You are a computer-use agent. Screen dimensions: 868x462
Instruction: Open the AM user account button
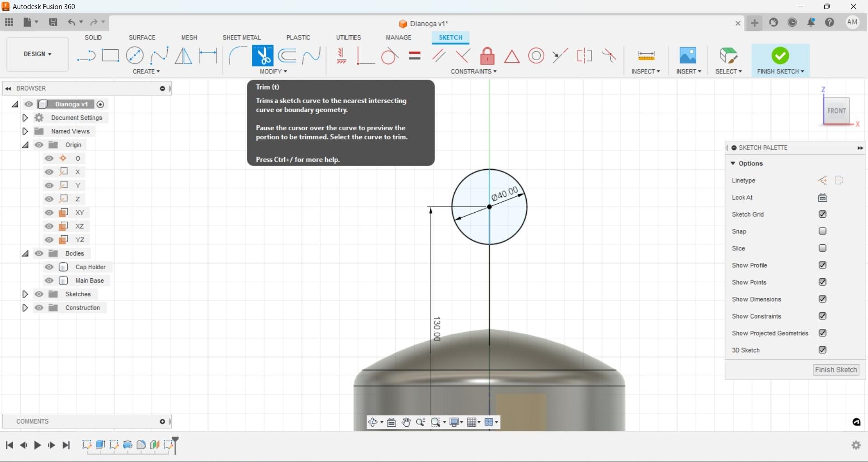tap(852, 22)
